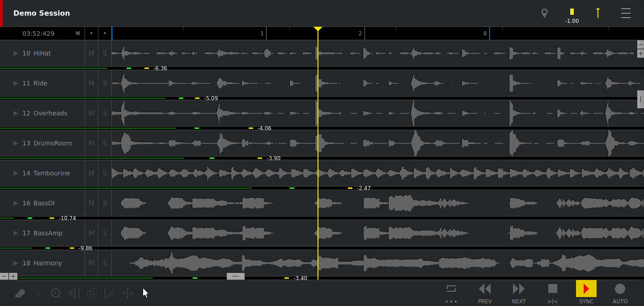644x306 pixels.
Task: Expand the 11 Ride track
Action: [16, 83]
